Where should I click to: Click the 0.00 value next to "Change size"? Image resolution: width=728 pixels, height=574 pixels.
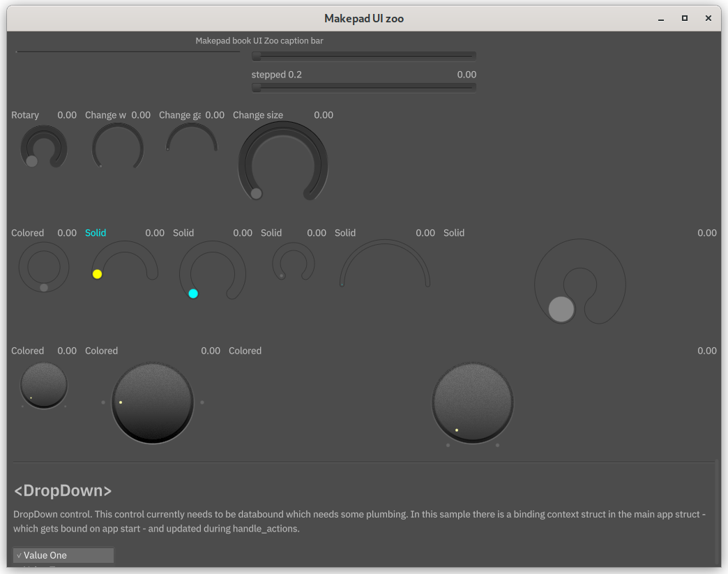click(x=324, y=115)
